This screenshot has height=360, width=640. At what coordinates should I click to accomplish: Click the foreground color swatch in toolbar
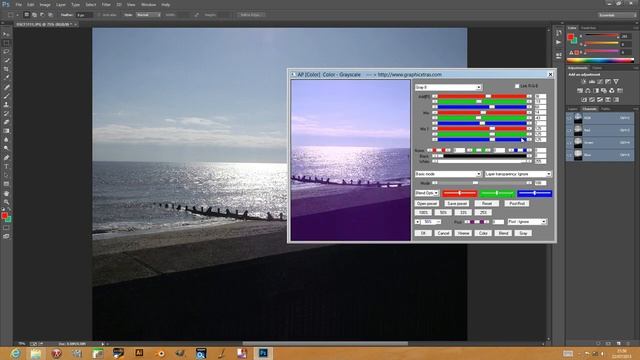click(4, 216)
